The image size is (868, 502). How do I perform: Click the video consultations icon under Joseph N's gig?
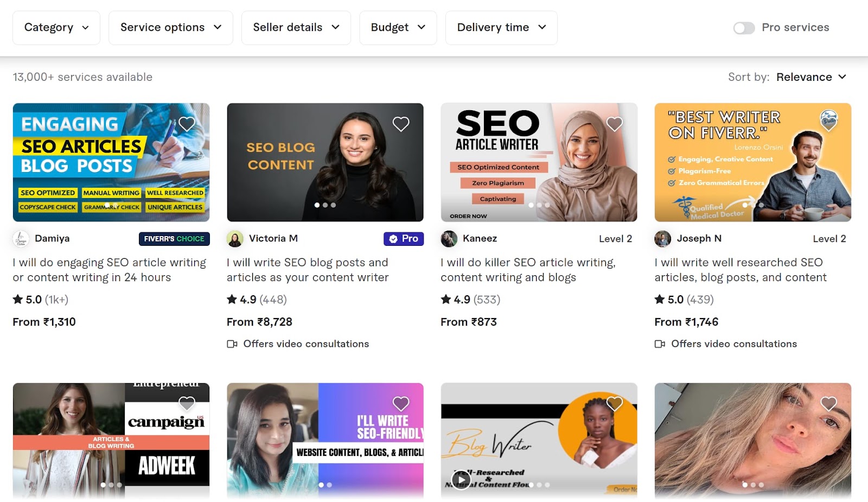click(x=659, y=344)
